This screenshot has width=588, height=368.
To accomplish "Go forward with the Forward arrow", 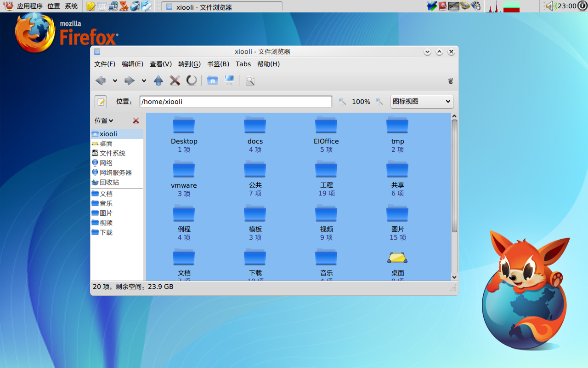I will pos(130,80).
